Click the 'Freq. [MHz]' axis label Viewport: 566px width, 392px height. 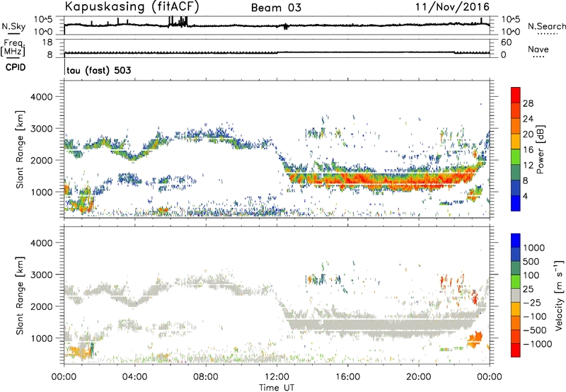[x=13, y=47]
